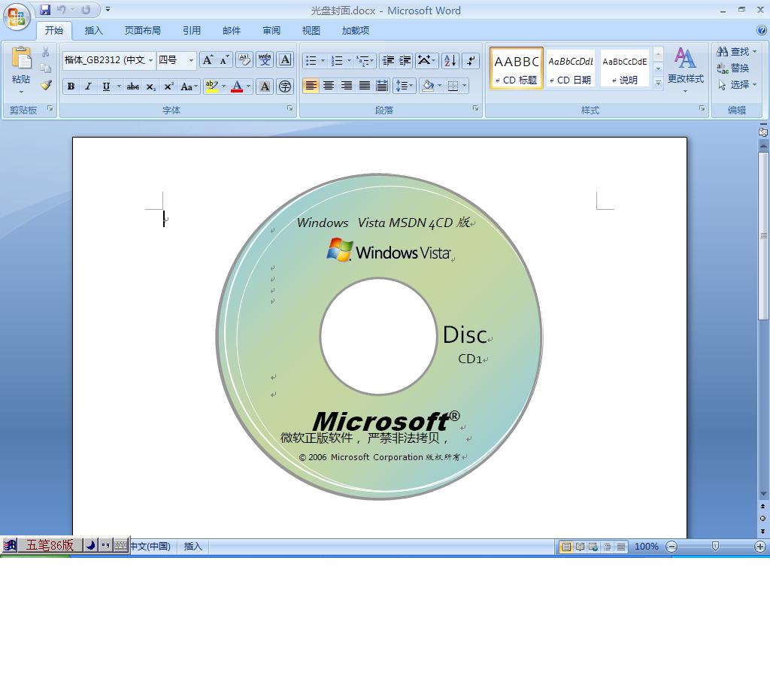Click the vertical scrollbar thumb

(x=763, y=235)
